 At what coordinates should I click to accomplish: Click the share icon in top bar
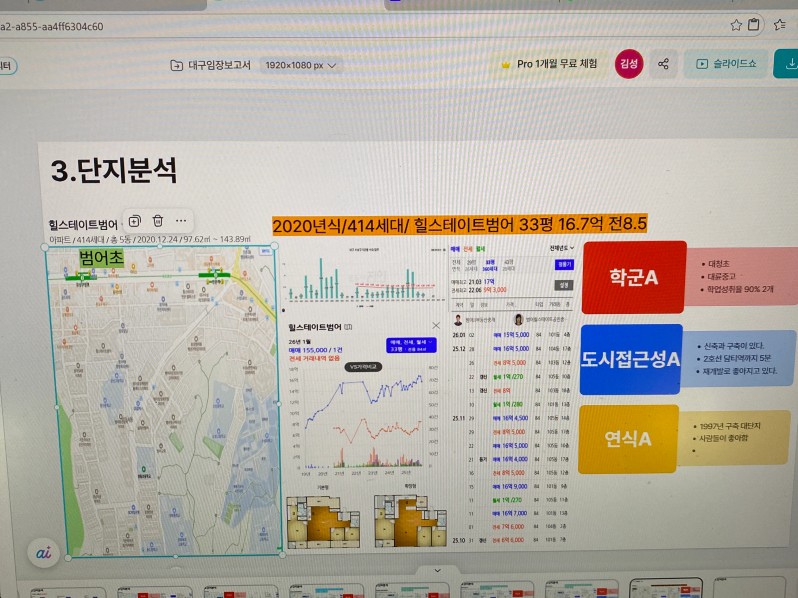pyautogui.click(x=663, y=64)
